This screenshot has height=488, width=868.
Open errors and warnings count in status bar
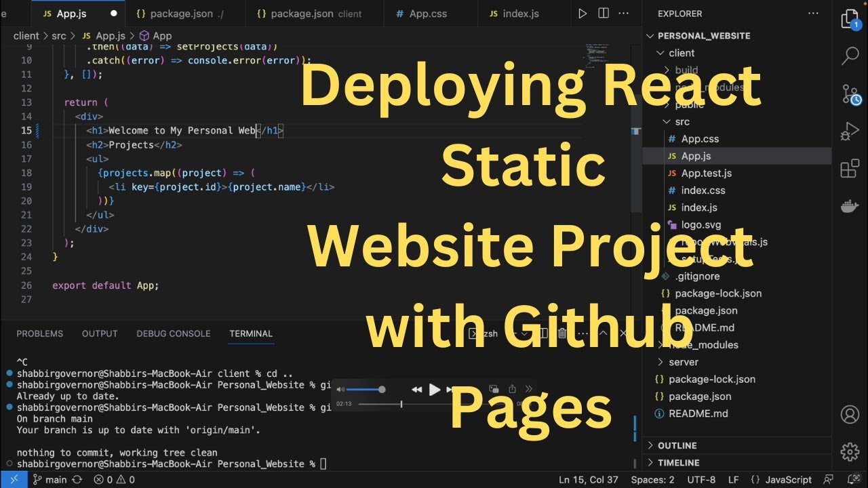pyautogui.click(x=115, y=479)
